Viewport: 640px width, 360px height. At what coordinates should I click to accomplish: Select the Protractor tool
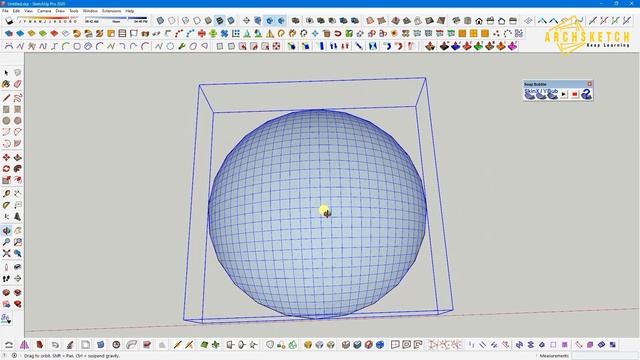[6, 205]
